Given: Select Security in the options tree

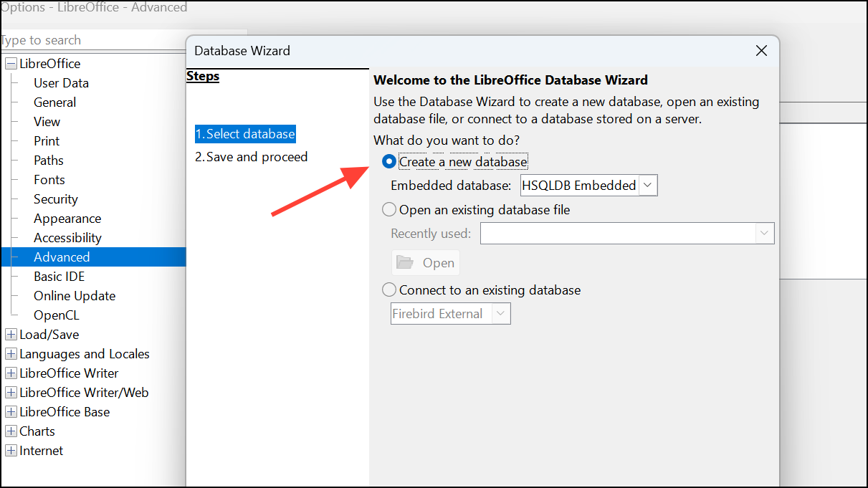Looking at the screenshot, I should pyautogui.click(x=55, y=198).
